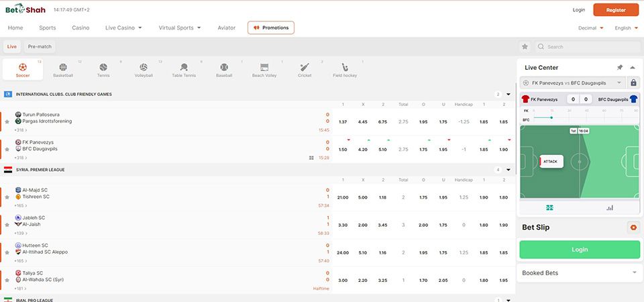Pin the Live Center panel
Screen dimensions: 644x302
pyautogui.click(x=619, y=67)
